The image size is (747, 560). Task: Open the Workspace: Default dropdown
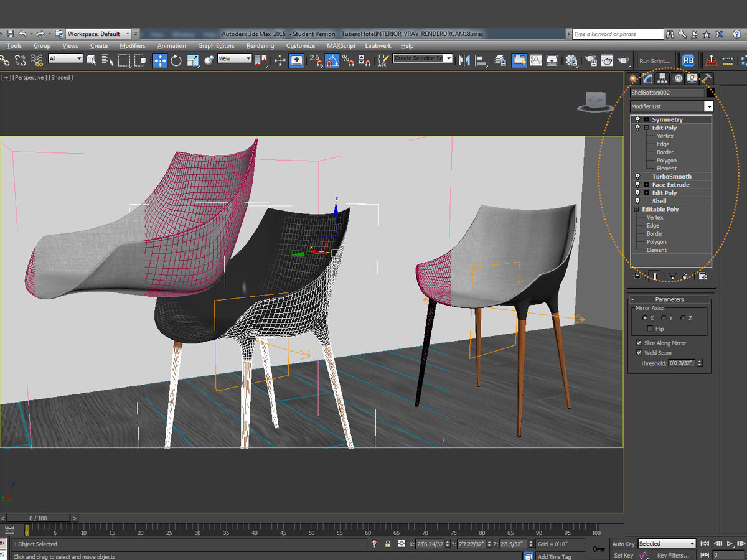[x=98, y=34]
